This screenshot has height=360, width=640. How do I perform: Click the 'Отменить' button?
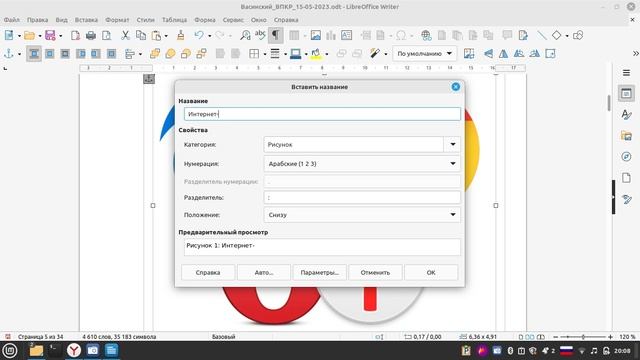(x=375, y=272)
